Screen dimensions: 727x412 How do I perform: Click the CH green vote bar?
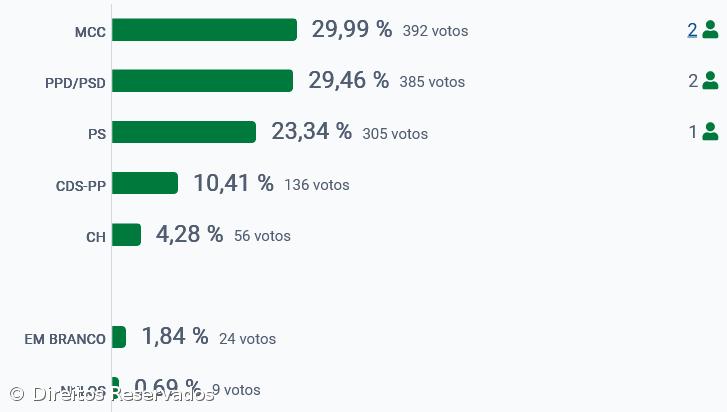(x=126, y=234)
